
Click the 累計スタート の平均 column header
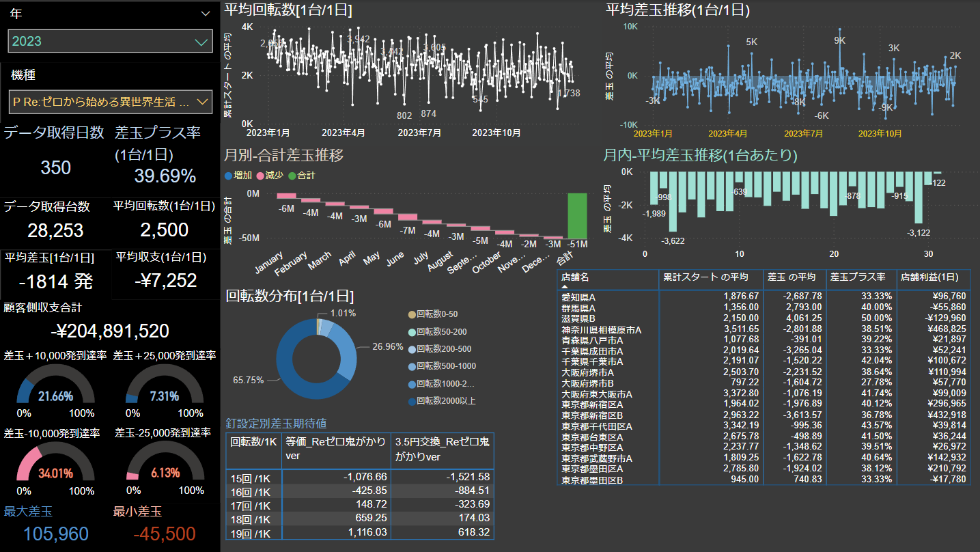coord(710,277)
